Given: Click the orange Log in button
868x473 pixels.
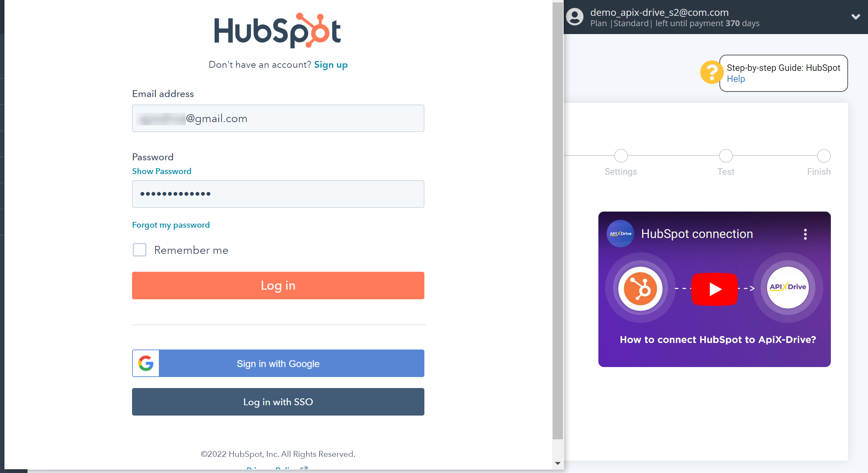Looking at the screenshot, I should pyautogui.click(x=278, y=286).
